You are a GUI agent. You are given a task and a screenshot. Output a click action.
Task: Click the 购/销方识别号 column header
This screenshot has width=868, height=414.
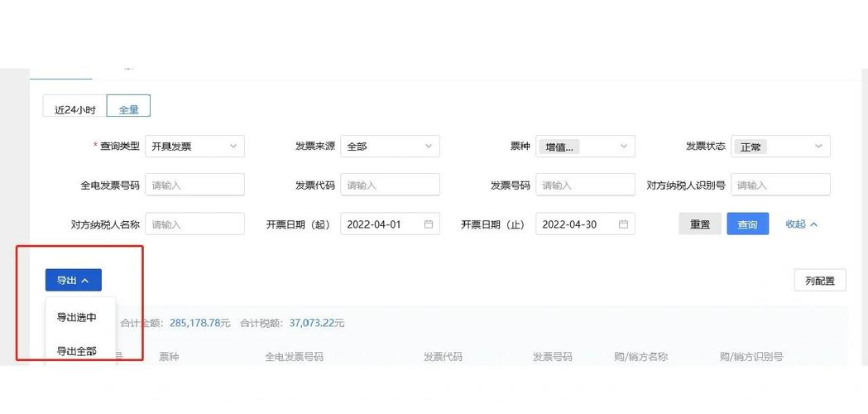pyautogui.click(x=751, y=356)
